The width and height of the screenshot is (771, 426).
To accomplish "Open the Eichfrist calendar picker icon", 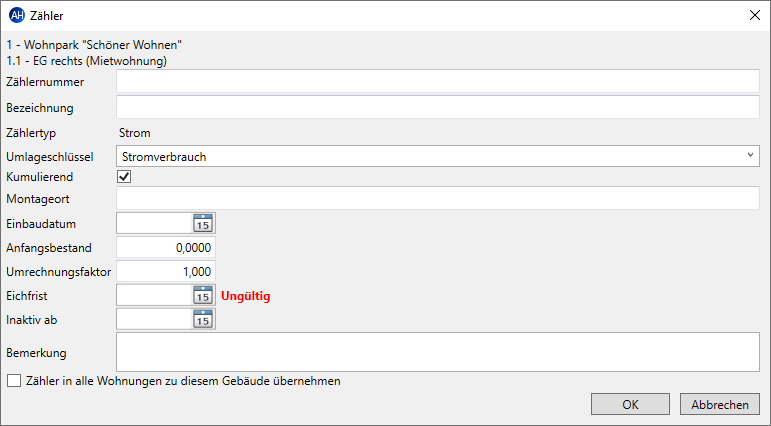I will (203, 296).
